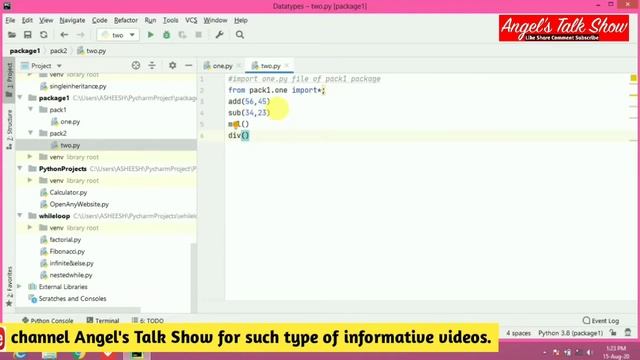Select Calculator.py in the project tree
The height and width of the screenshot is (360, 640).
[x=68, y=192]
